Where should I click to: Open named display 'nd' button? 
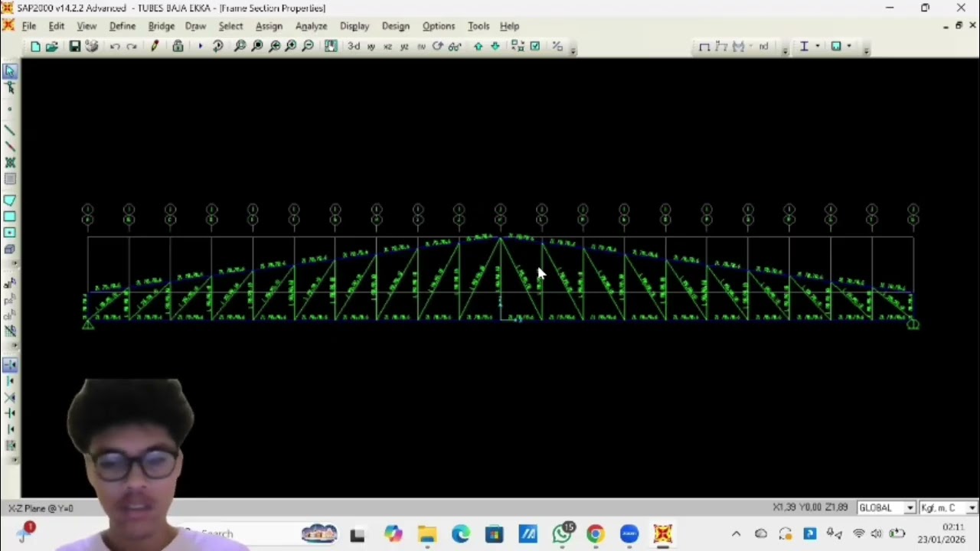tap(763, 47)
